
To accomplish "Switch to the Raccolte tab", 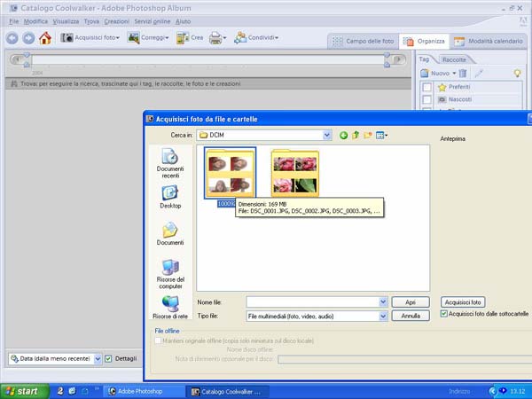I will 454,59.
